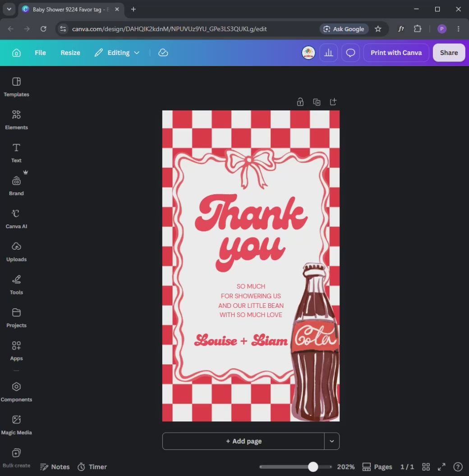
Task: Select the bow decoration graphic
Action: tap(250, 169)
